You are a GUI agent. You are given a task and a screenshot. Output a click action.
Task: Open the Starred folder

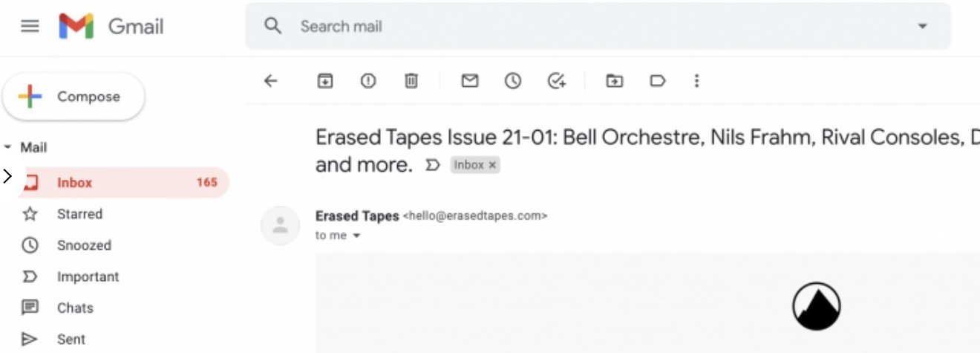click(79, 214)
